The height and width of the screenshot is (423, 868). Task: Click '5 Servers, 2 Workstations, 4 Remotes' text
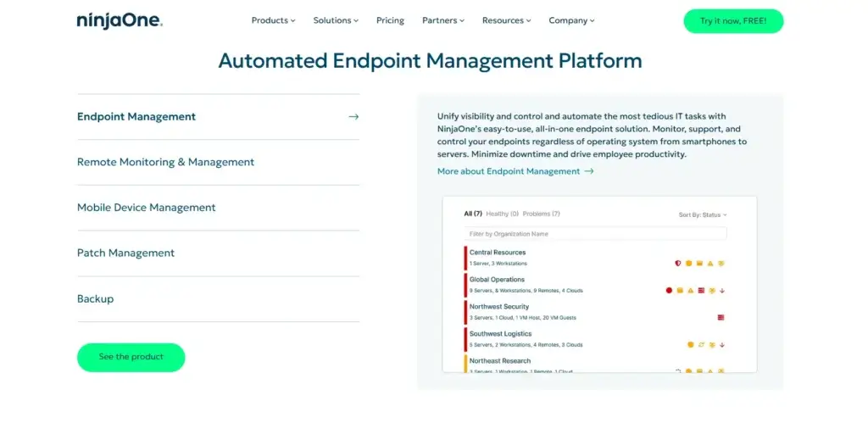[x=526, y=345]
